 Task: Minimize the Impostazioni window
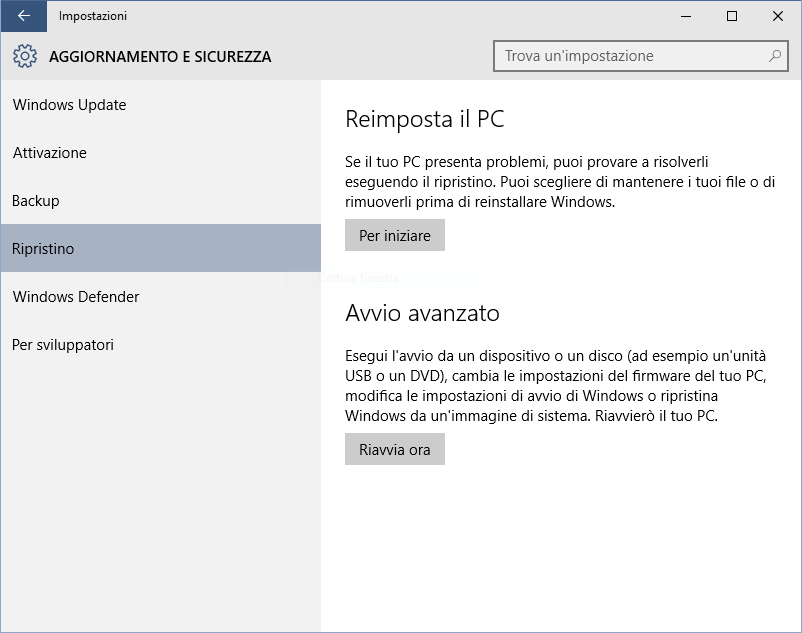pyautogui.click(x=686, y=16)
